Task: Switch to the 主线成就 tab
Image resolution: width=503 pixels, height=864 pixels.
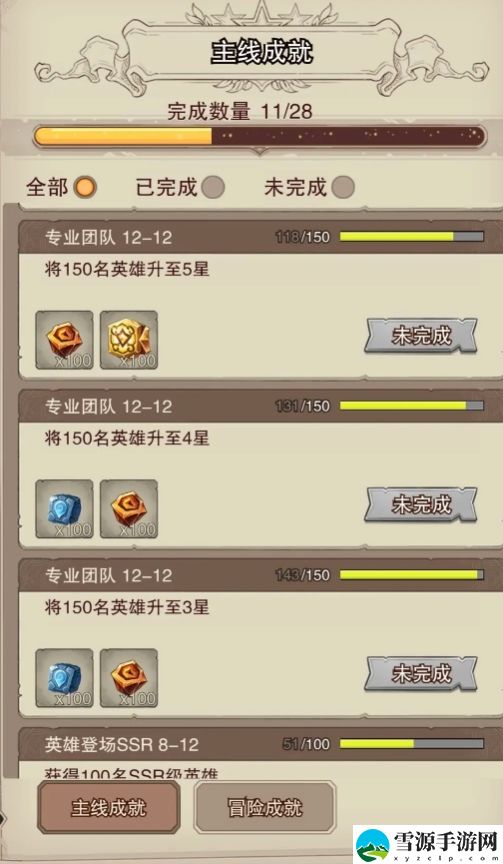Action: 109,808
